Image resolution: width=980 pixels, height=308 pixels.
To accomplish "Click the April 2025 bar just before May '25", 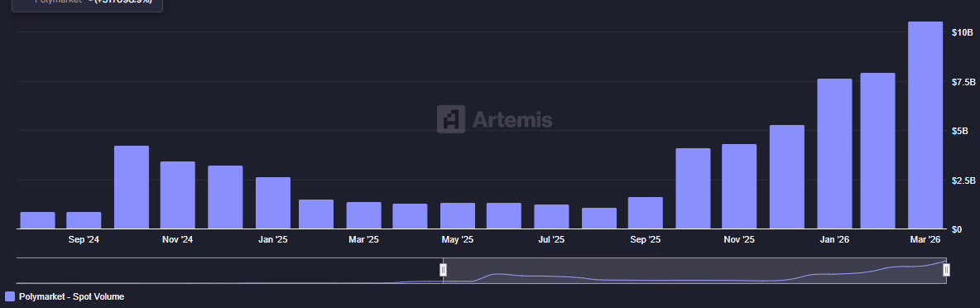I will coord(410,216).
